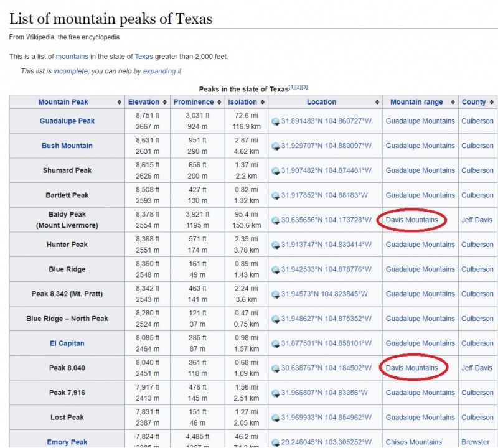498x448 pixels.
Task: Select elevation cell '8,751 ft 2667 m'
Action: pos(148,121)
